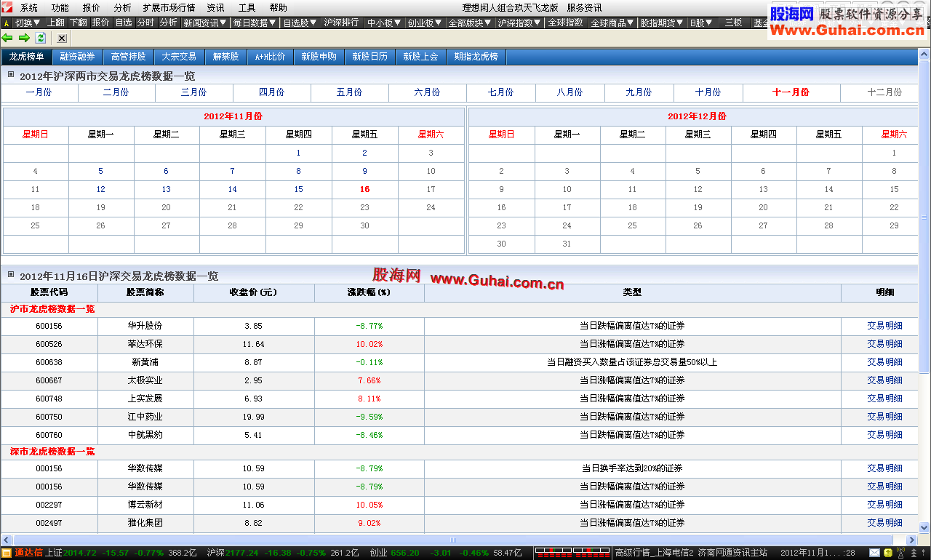Select the 六月份 month tab
Viewport: 931px width, 560px height.
(x=427, y=92)
